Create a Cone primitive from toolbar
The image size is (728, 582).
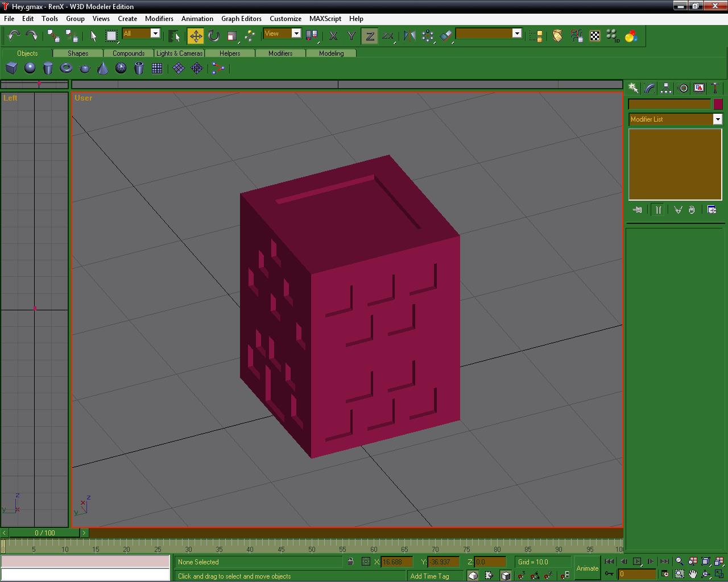[x=103, y=68]
